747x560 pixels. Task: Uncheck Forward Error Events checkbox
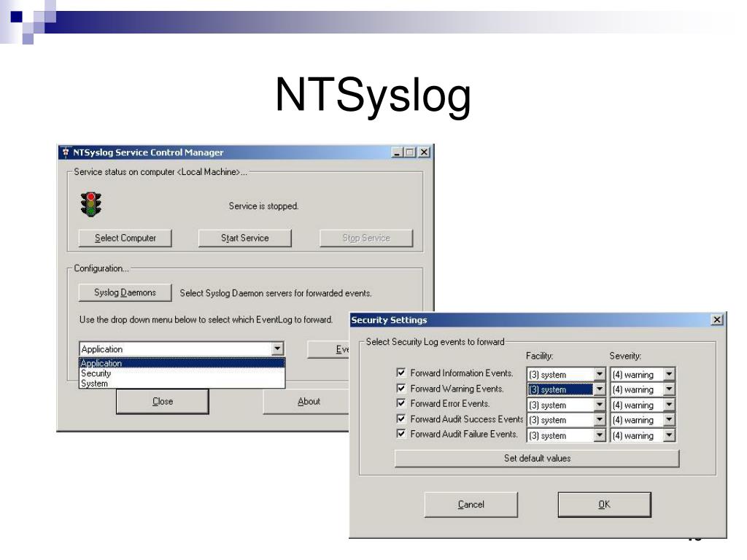[401, 403]
